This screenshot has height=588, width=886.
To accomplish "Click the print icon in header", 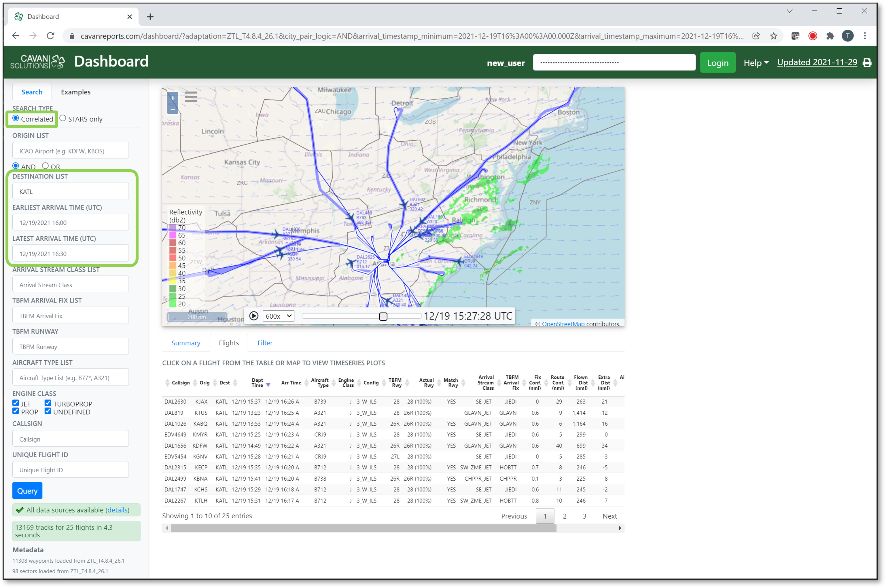I will (x=867, y=63).
